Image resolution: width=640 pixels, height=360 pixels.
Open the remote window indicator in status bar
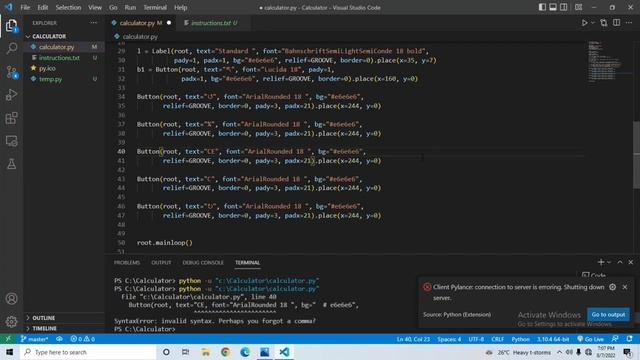point(8,339)
